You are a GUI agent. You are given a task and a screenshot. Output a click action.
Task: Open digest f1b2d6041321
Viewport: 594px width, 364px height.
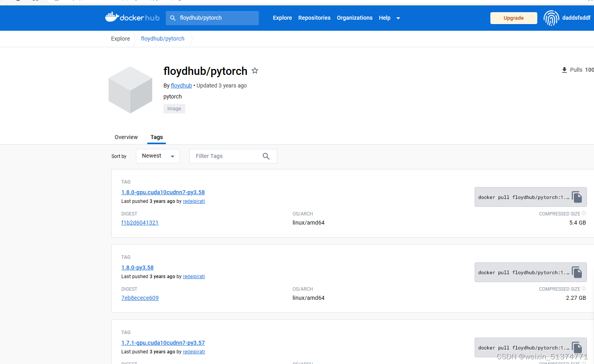[x=140, y=223]
